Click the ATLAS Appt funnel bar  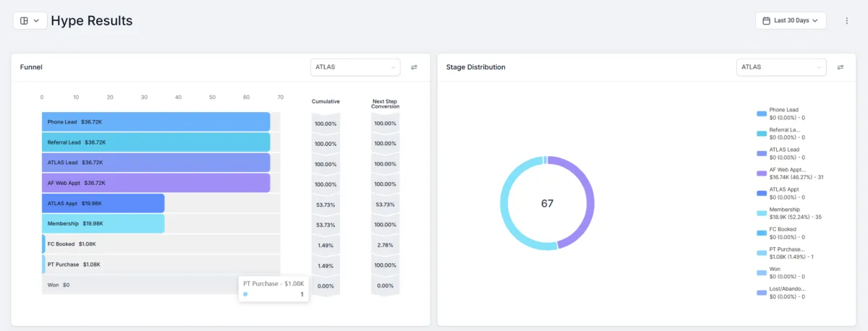(x=103, y=203)
